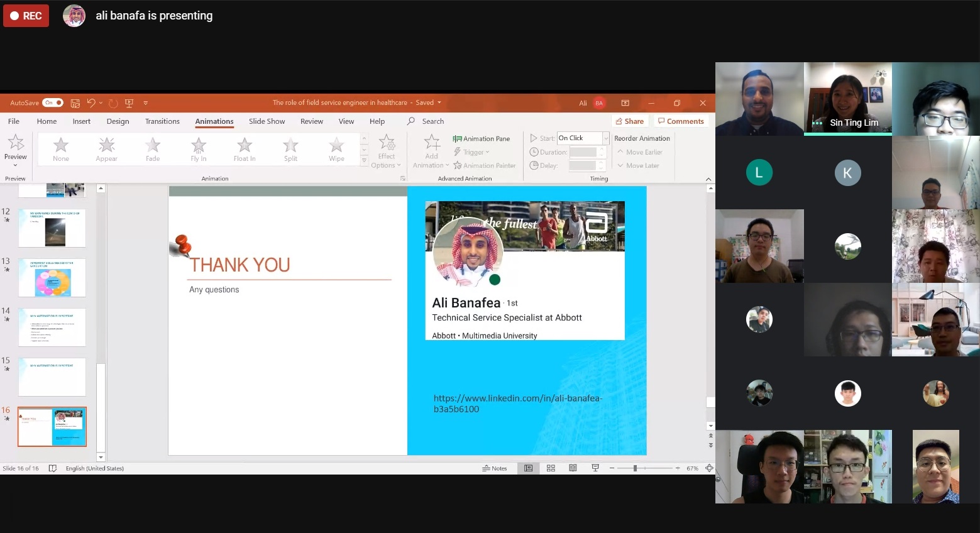
Task: Switch to the Home tab
Action: pyautogui.click(x=47, y=121)
